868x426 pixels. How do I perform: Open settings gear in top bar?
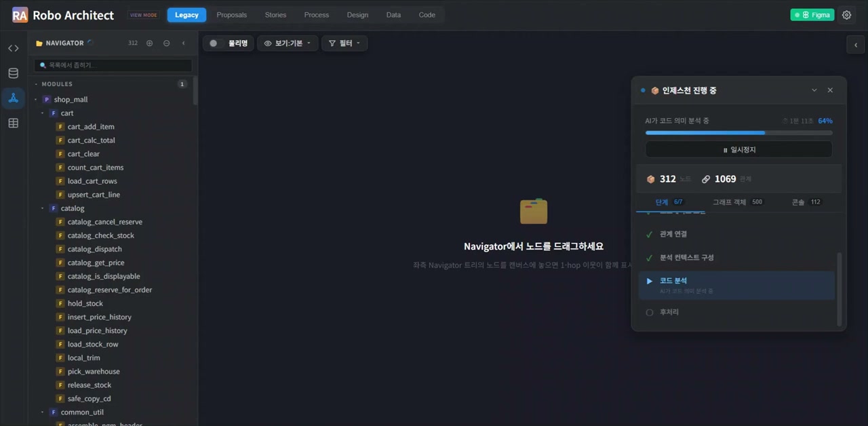click(846, 15)
